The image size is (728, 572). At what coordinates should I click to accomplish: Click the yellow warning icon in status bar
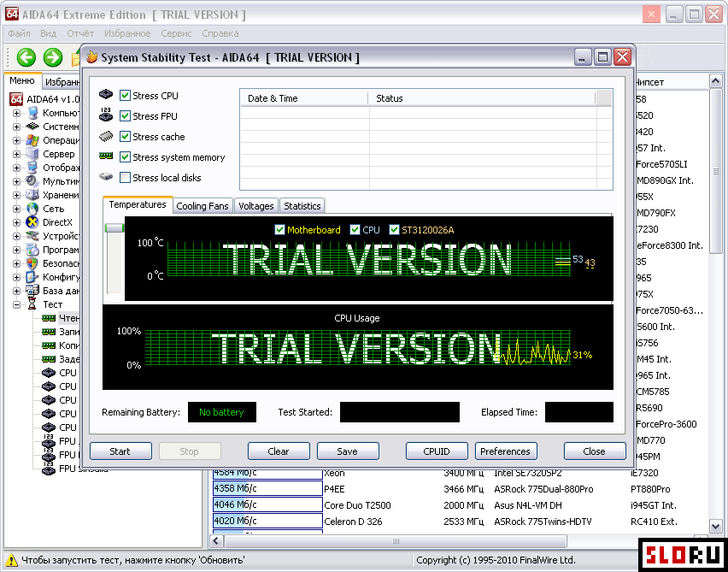[12, 560]
